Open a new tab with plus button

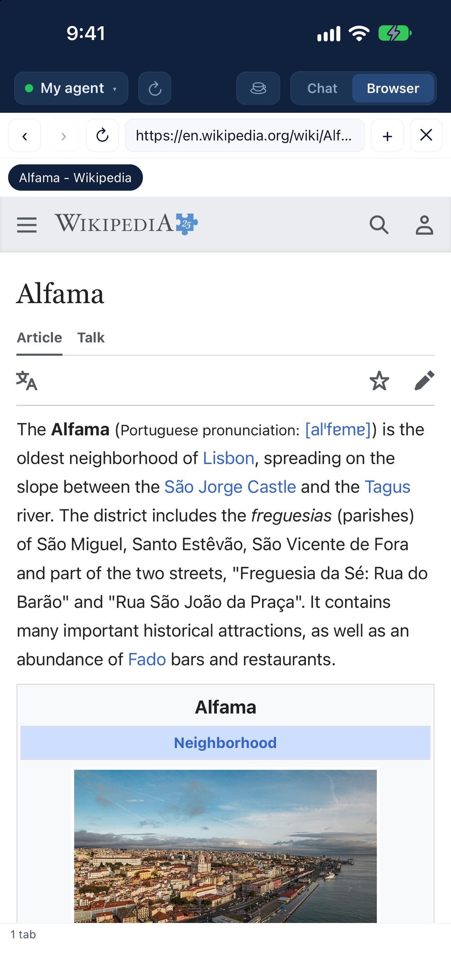coord(387,135)
